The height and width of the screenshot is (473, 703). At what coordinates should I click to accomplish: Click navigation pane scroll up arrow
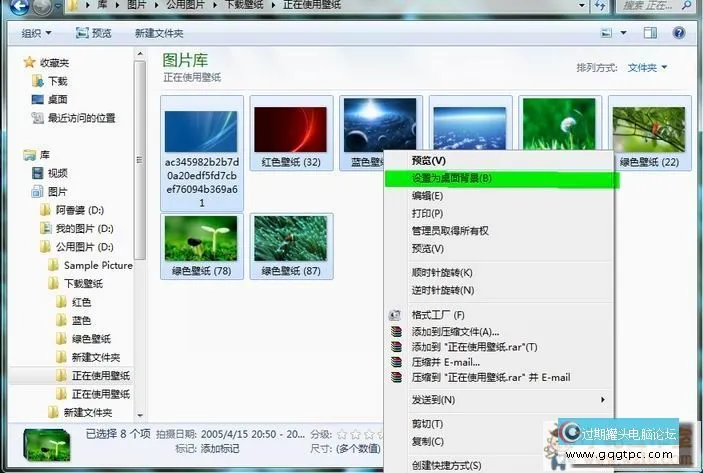(x=140, y=54)
